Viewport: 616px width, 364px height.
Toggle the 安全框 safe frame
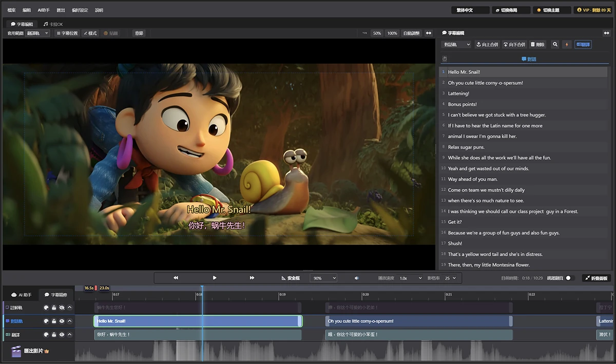point(291,278)
